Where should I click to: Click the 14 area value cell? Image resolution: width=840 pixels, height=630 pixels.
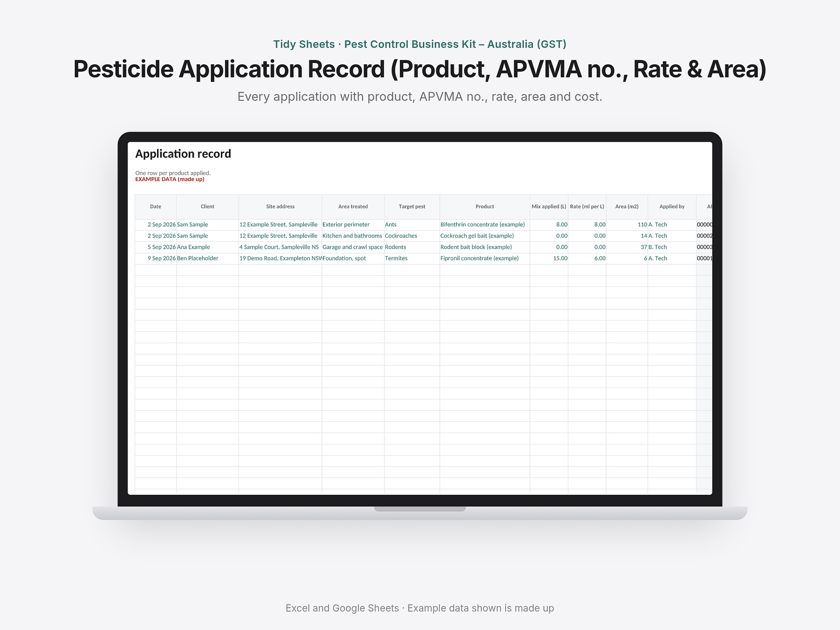click(626, 236)
